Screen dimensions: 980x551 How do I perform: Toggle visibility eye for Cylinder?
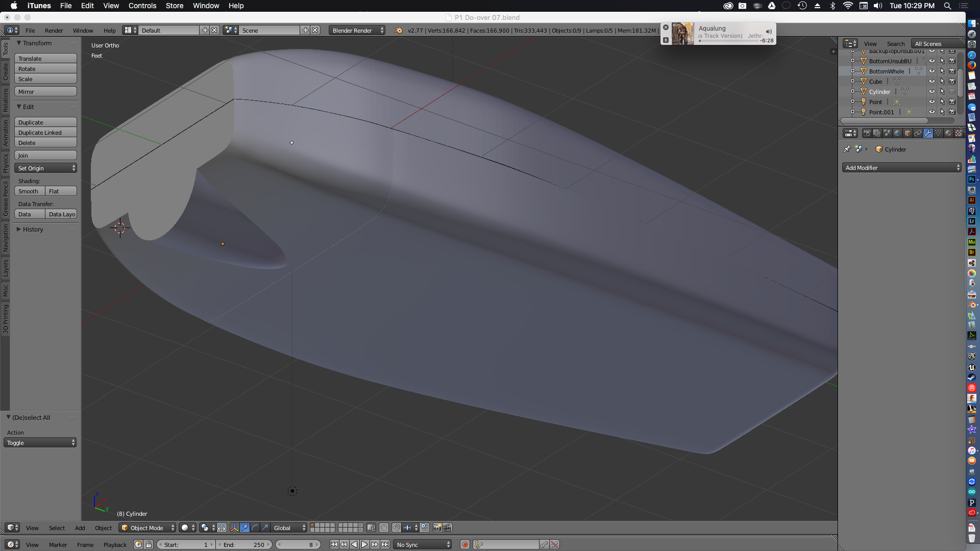(x=932, y=91)
